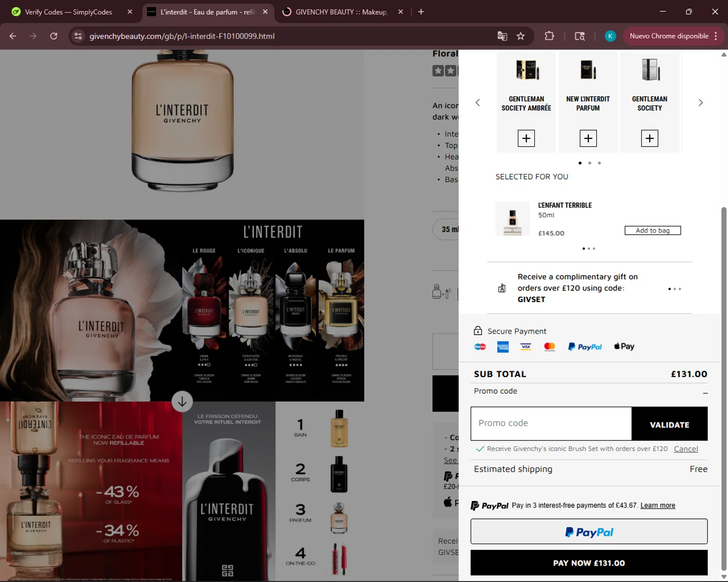728x582 pixels.
Task: Select second dot under Selected For You
Action: 589,248
